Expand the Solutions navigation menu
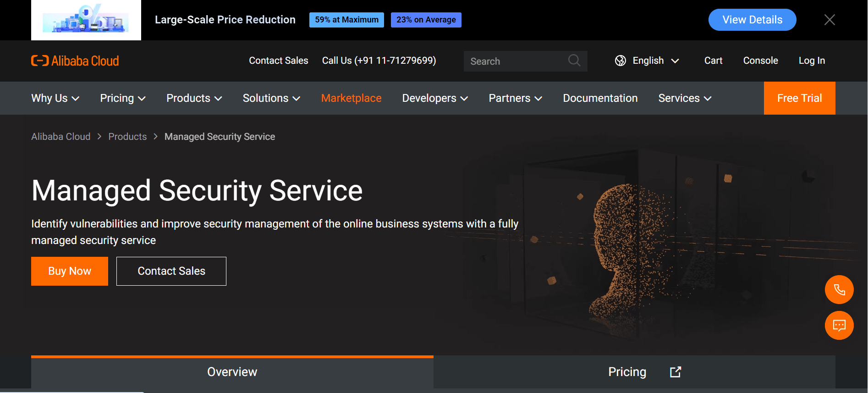 pyautogui.click(x=271, y=98)
